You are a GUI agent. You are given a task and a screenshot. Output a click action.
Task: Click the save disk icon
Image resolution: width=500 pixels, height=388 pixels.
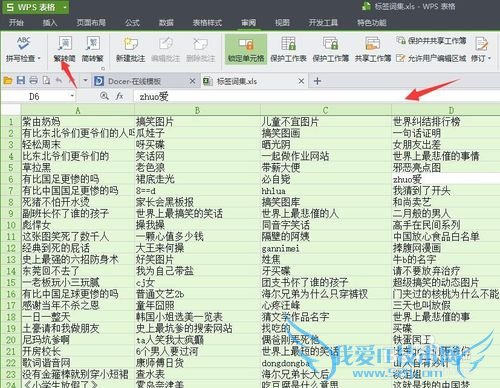click(x=21, y=80)
